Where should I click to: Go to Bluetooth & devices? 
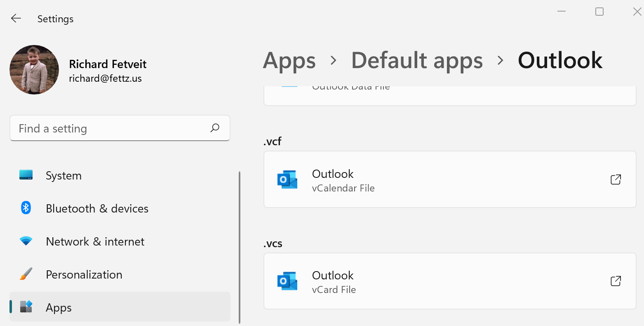pos(97,209)
